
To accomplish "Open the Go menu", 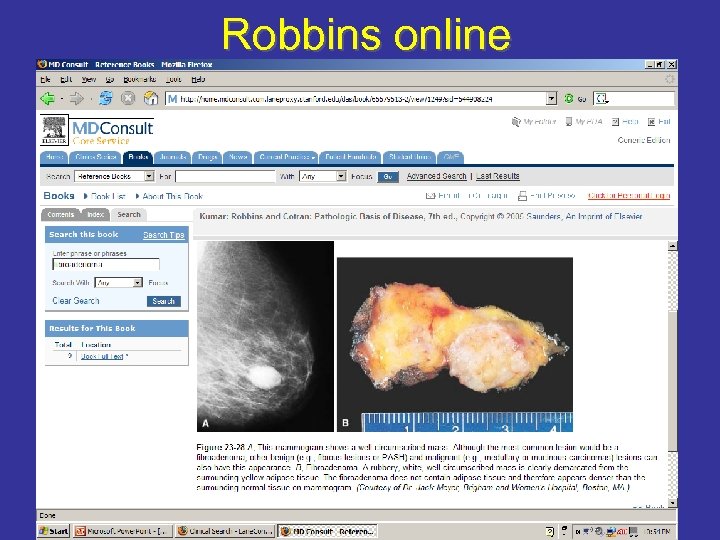I will 110,79.
